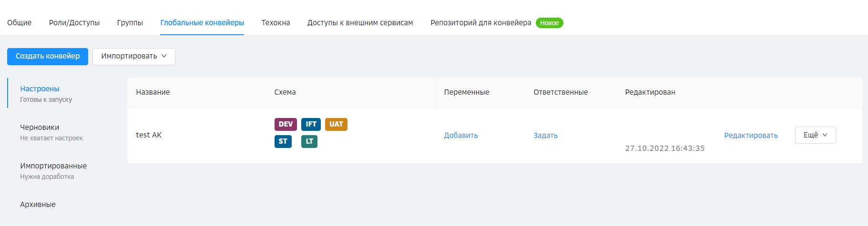This screenshot has height=226, width=868.
Task: Open the Роли/Доступы tab
Action: (x=74, y=23)
